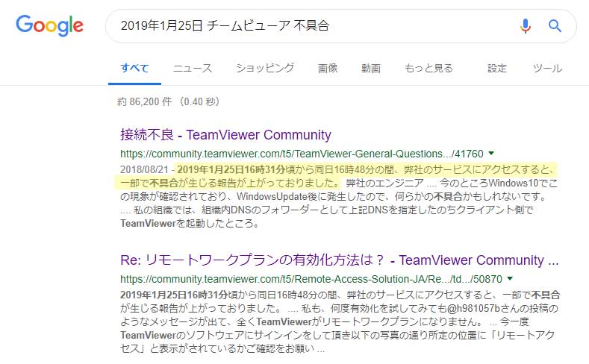Open the ツール options

[547, 69]
